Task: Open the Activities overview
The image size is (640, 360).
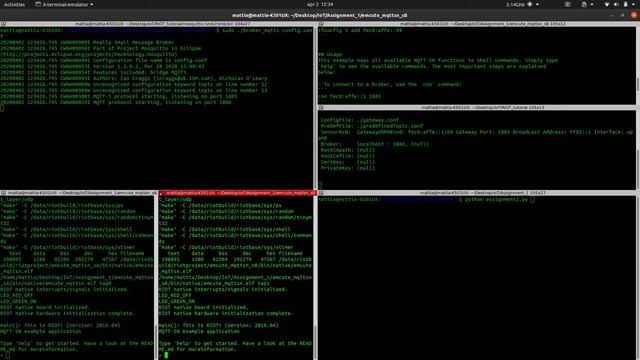Action: point(14,4)
